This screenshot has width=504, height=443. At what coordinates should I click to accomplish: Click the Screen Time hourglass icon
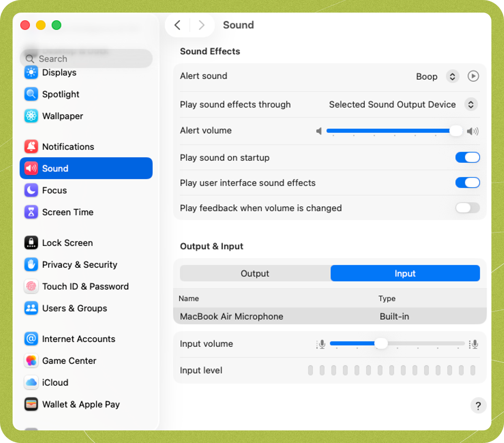point(31,212)
